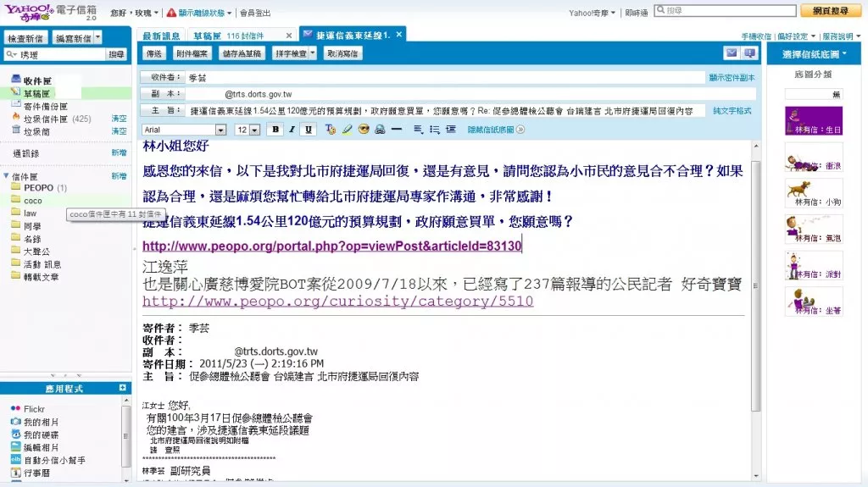Image resolution: width=868 pixels, height=487 pixels.
Task: Open 行事曆 calendar app
Action: [x=36, y=473]
